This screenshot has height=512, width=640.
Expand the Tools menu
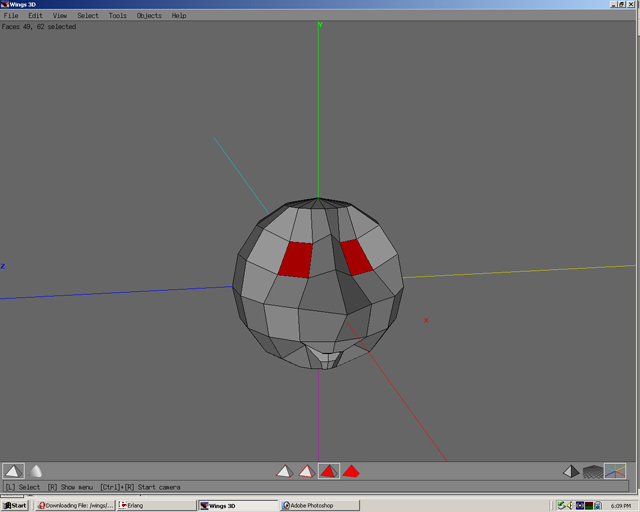click(118, 16)
